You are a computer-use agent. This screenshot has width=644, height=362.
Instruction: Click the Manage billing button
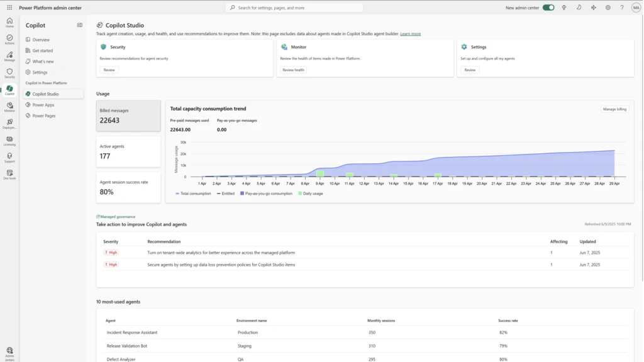coord(614,109)
